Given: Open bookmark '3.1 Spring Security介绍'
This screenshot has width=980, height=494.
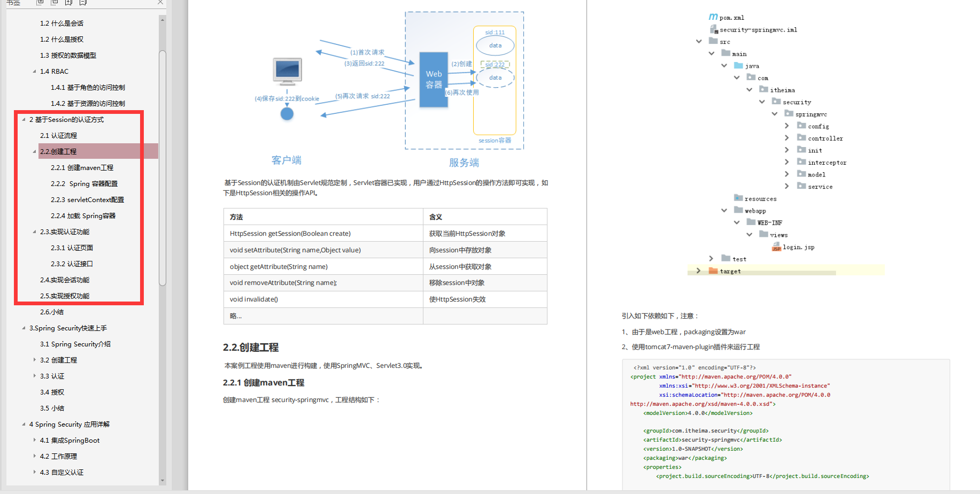Looking at the screenshot, I should pyautogui.click(x=75, y=344).
